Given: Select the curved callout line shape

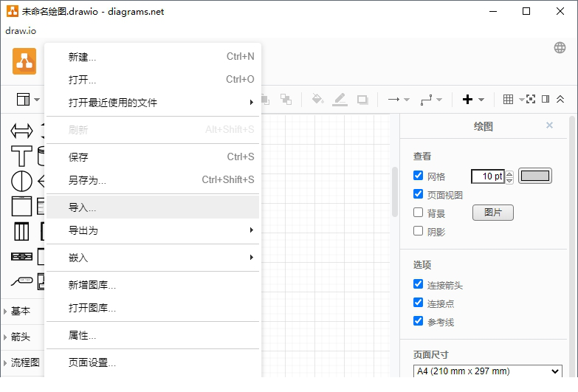Looking at the screenshot, I should [x=21, y=282].
